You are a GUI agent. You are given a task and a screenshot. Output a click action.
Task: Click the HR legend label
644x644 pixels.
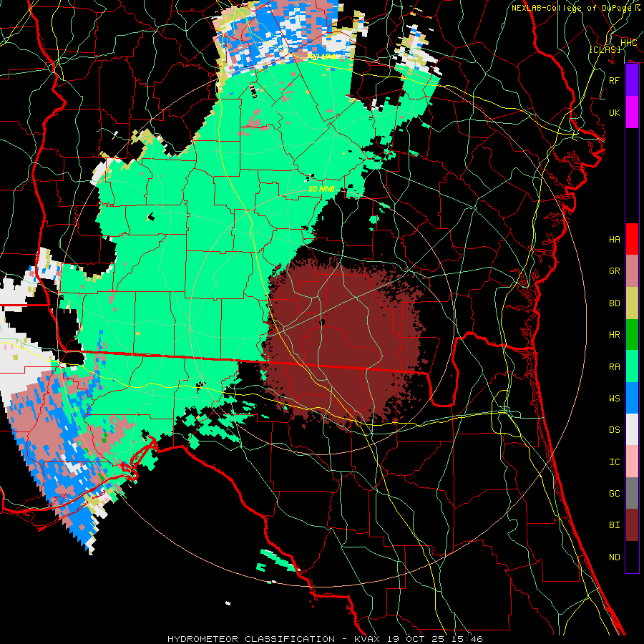coord(614,334)
